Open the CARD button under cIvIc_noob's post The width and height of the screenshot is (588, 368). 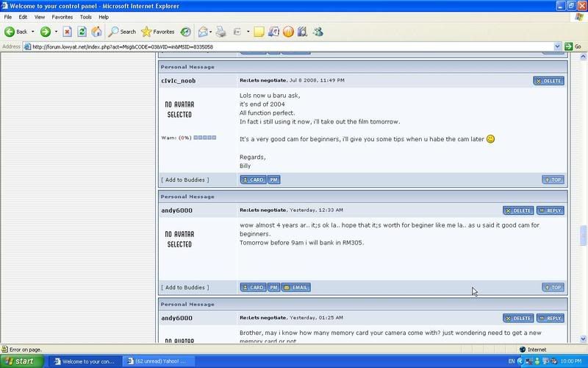[253, 180]
